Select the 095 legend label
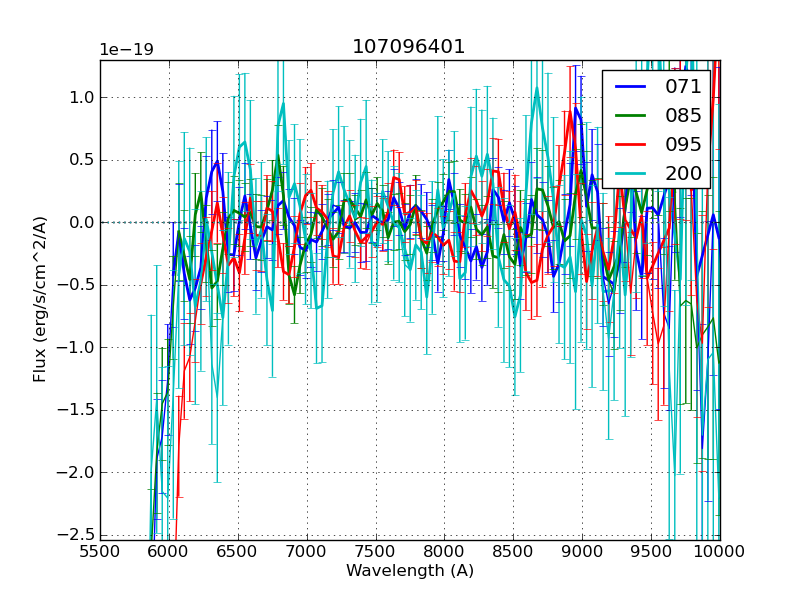 tap(683, 144)
